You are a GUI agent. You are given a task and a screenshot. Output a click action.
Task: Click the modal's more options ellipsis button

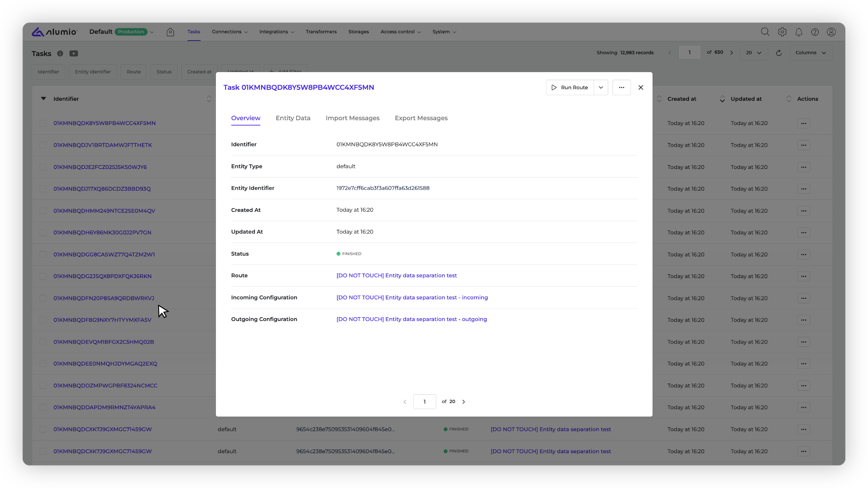pos(621,88)
